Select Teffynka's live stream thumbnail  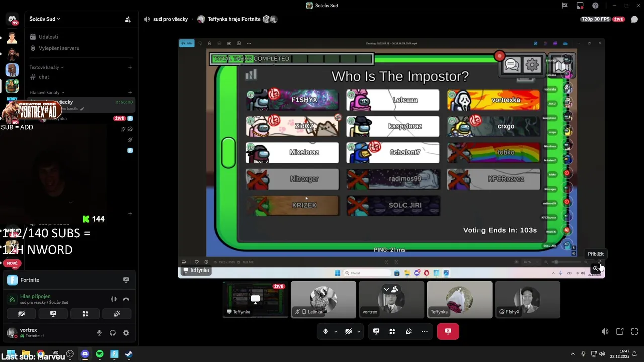pos(256,300)
